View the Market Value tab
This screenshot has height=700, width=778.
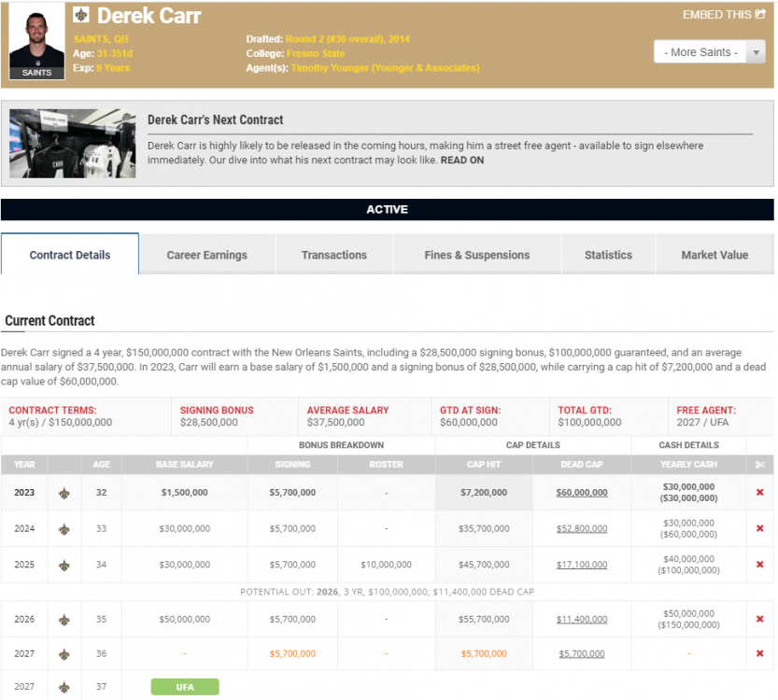click(714, 255)
